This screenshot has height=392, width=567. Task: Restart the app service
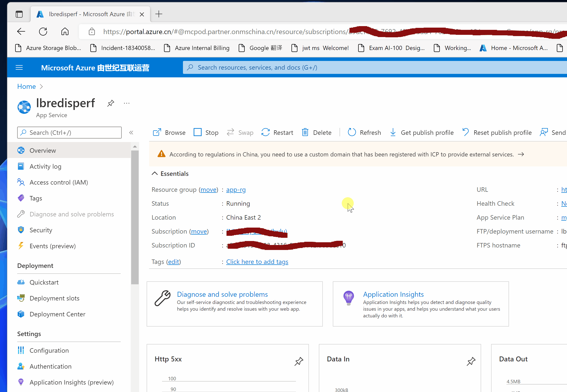click(277, 132)
